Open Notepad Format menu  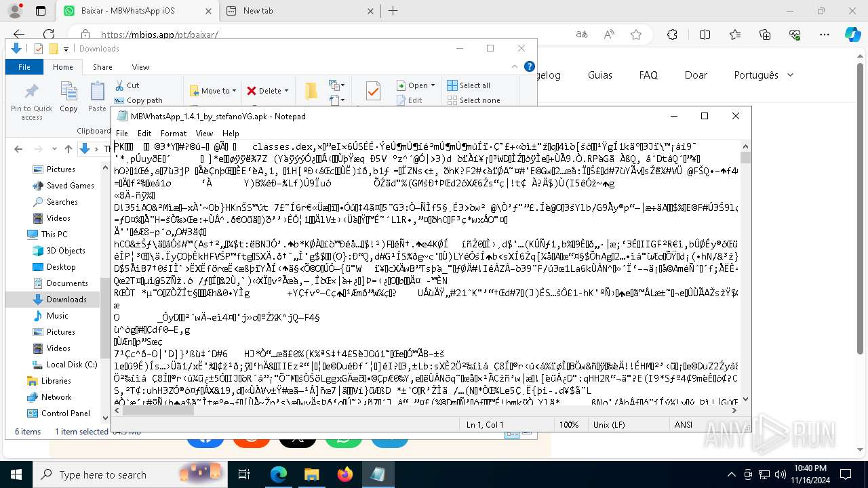point(174,134)
